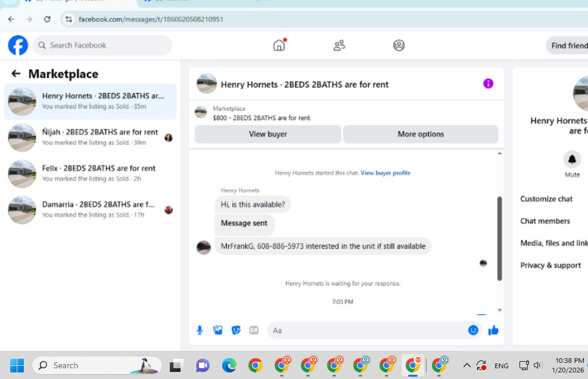588x379 pixels.
Task: Record a voice clip with microphone icon
Action: [200, 330]
